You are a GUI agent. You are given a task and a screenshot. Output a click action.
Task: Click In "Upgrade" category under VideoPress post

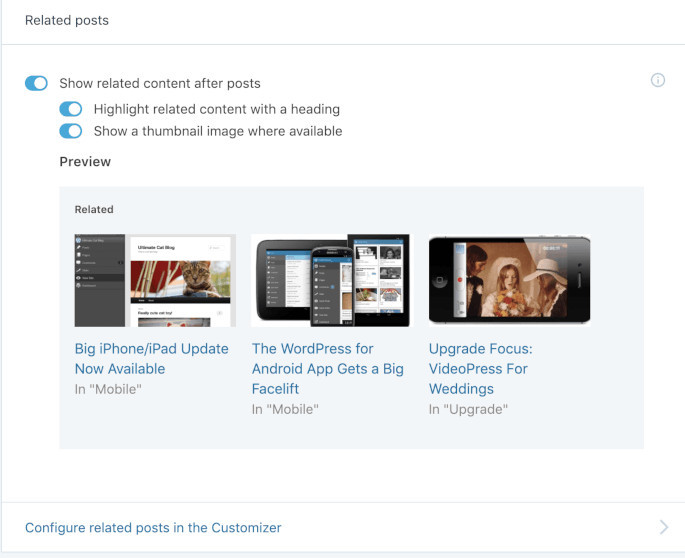coord(468,409)
